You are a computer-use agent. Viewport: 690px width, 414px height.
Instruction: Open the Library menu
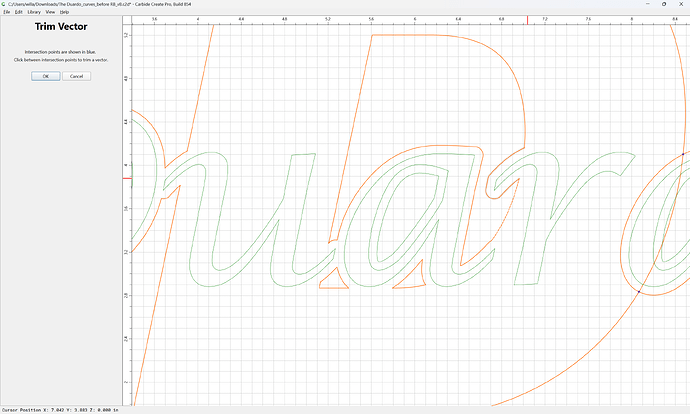[34, 12]
